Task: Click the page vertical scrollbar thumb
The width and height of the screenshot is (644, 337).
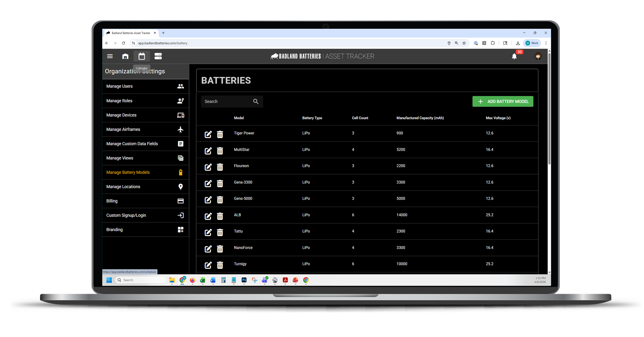Action: (549, 109)
